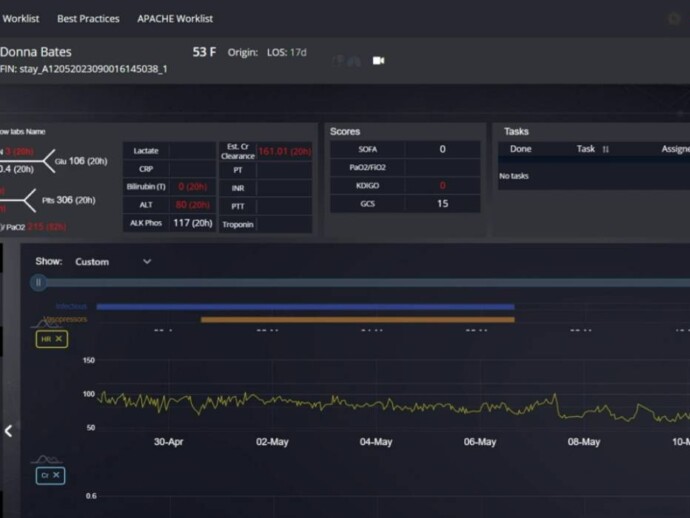Select the blue Infectious timeline bar
This screenshot has height=518, width=690.
point(305,307)
